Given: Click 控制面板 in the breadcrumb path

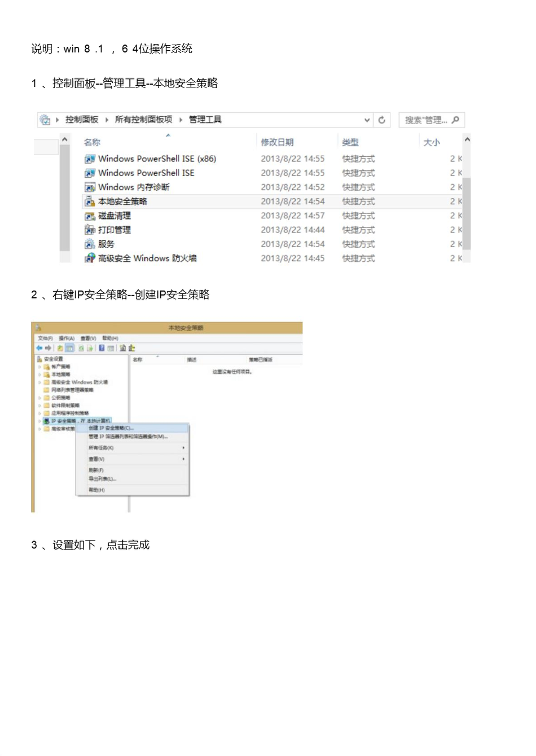Looking at the screenshot, I should pos(82,120).
